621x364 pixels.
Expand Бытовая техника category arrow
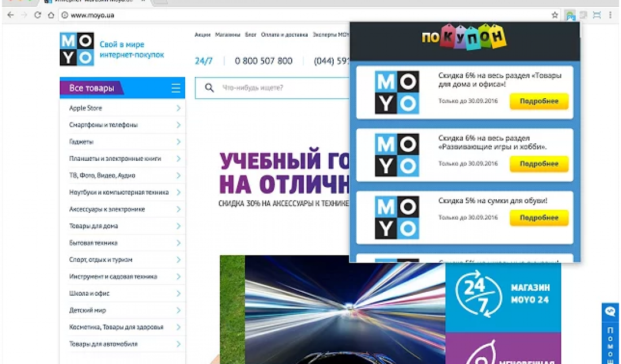[178, 243]
